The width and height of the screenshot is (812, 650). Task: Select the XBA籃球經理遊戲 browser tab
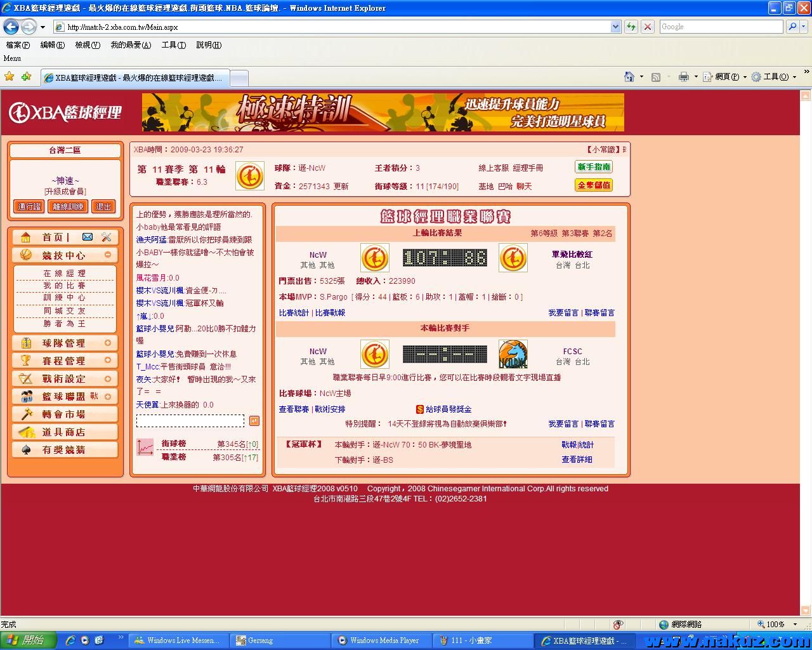click(134, 77)
